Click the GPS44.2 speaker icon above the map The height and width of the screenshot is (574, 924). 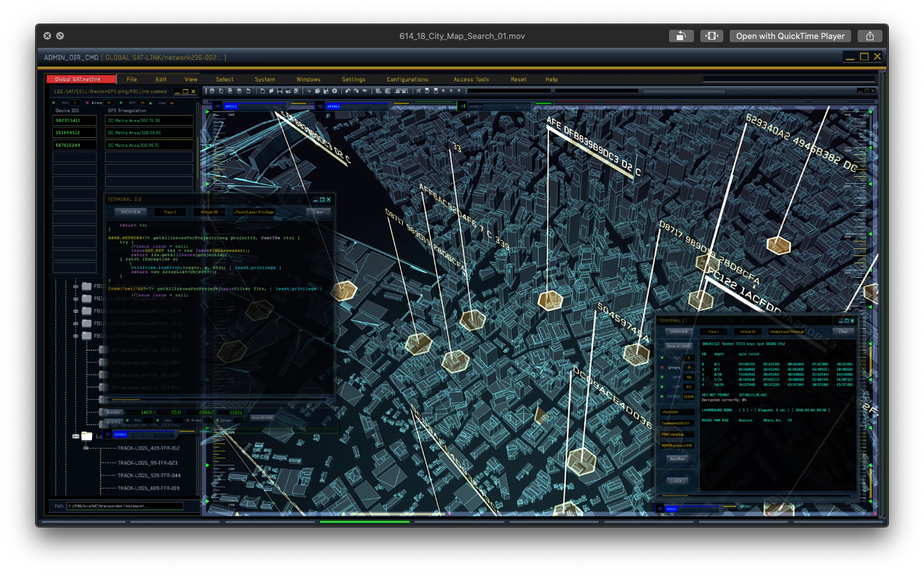pos(320,106)
